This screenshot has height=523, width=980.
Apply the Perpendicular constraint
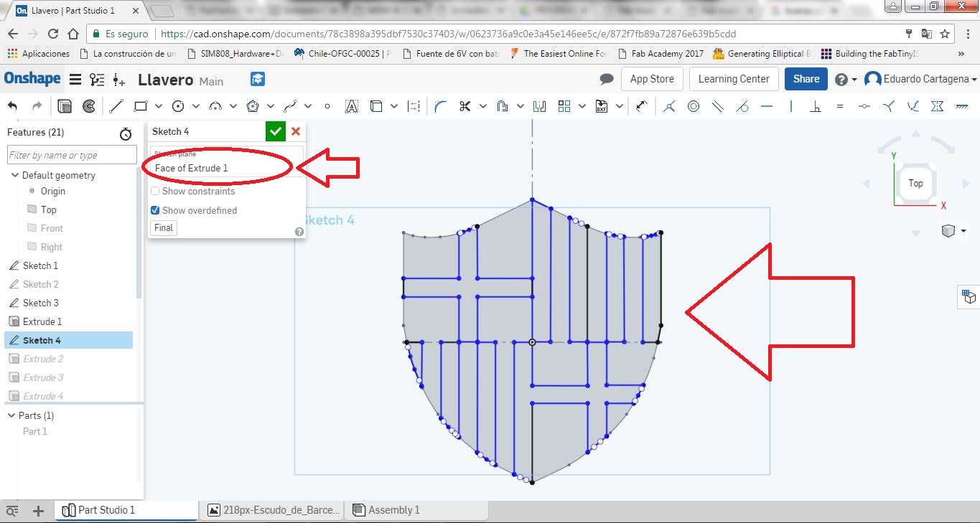point(816,106)
